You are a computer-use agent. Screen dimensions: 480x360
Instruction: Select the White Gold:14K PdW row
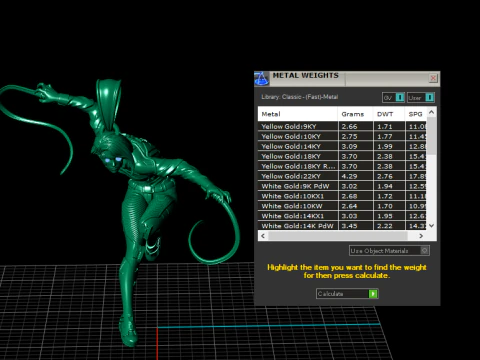[x=342, y=226]
